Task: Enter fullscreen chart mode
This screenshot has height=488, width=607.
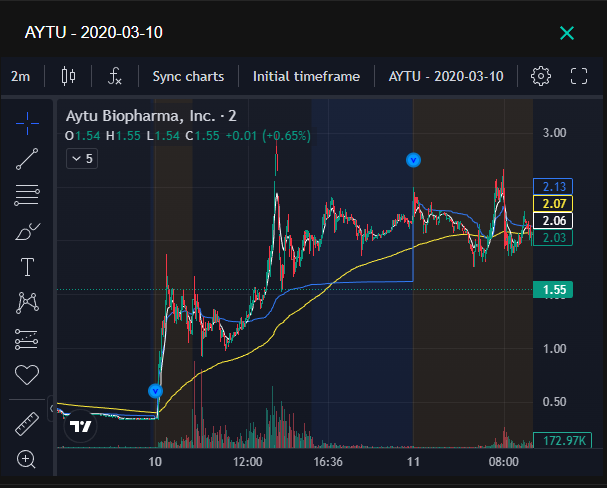Action: [x=579, y=76]
